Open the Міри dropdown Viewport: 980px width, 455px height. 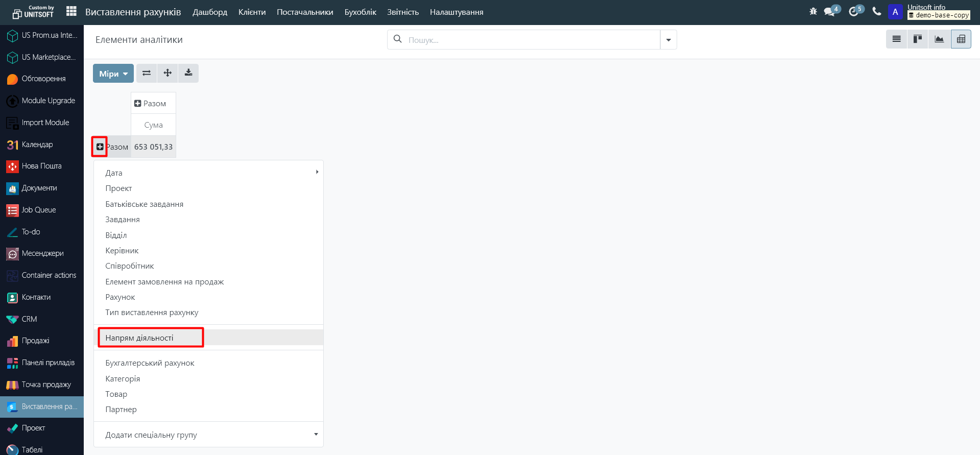tap(113, 74)
